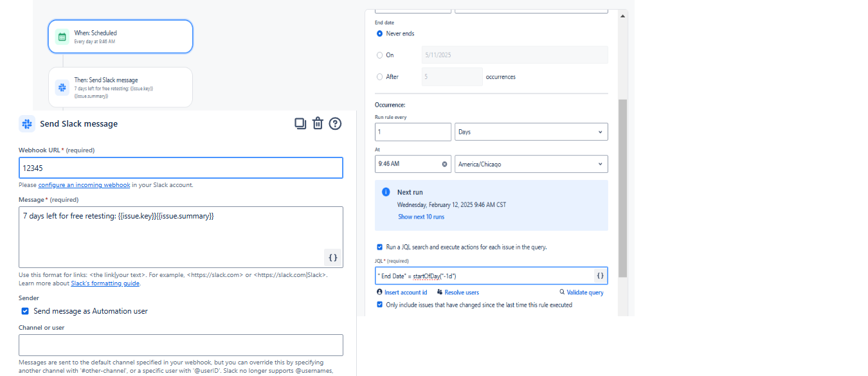This screenshot has width=868, height=376.
Task: Select the Then: Send Slack message node
Action: [x=120, y=87]
